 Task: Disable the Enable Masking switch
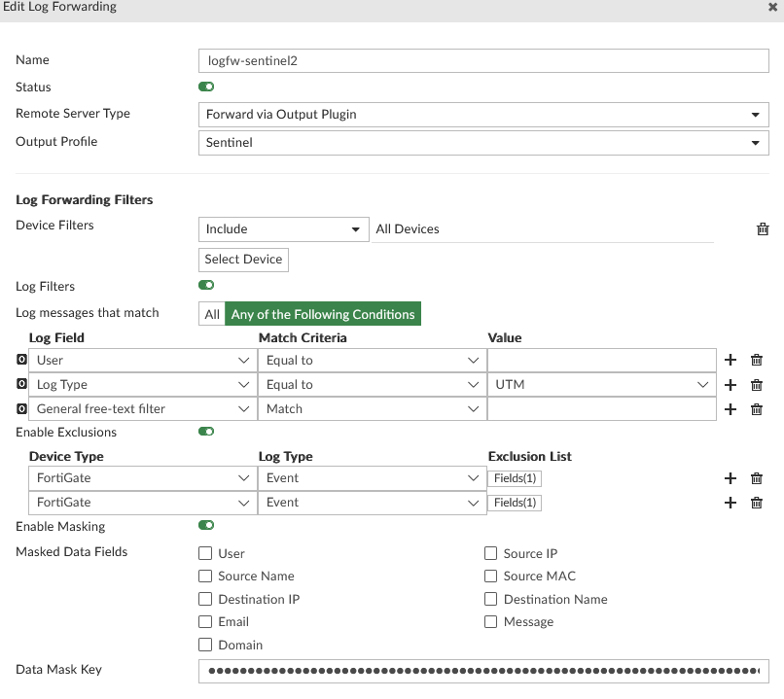(x=206, y=526)
